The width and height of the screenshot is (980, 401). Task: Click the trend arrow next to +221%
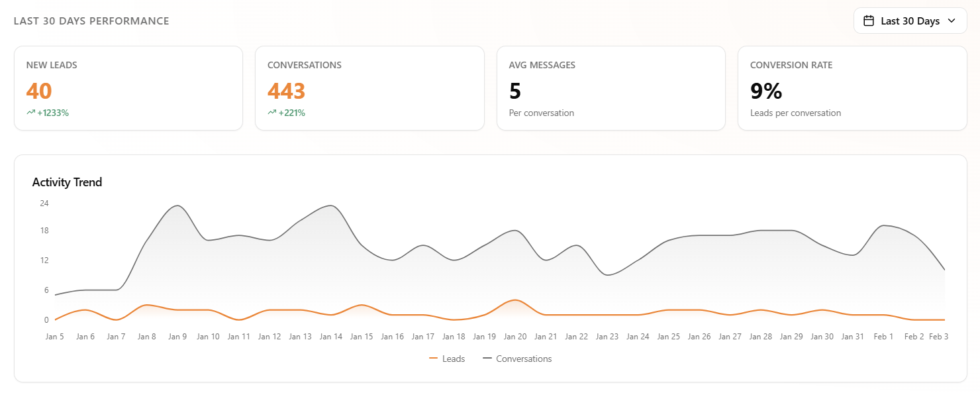coord(271,113)
